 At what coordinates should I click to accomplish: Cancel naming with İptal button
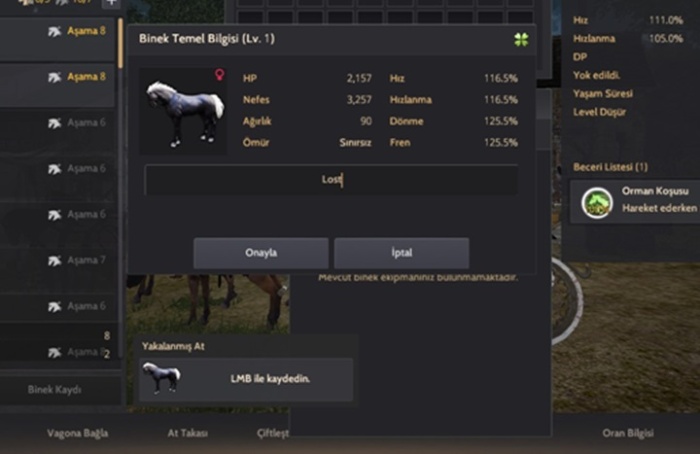click(x=401, y=253)
